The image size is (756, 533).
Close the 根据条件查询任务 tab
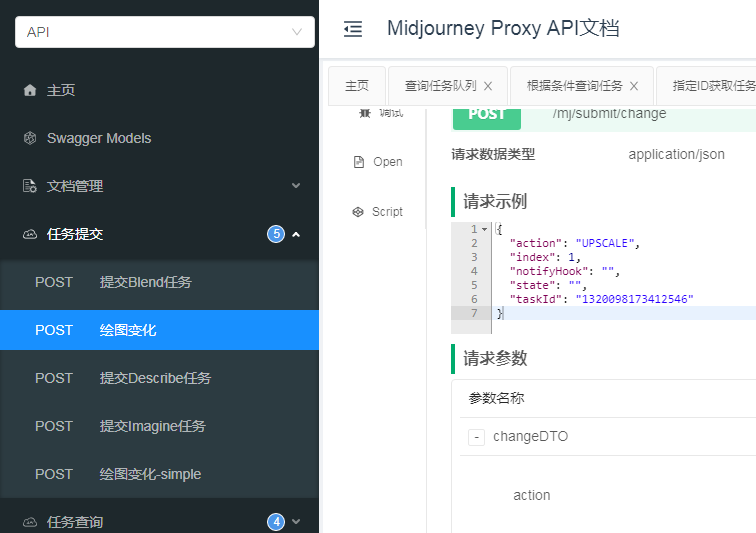pos(634,86)
